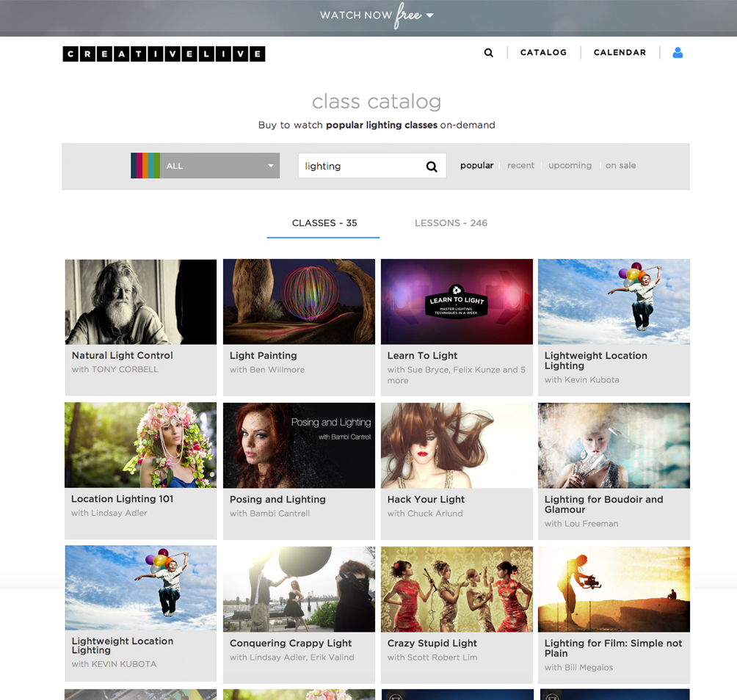Open Posing and Lighting thumbnail
Image resolution: width=737 pixels, height=700 pixels.
pos(299,445)
